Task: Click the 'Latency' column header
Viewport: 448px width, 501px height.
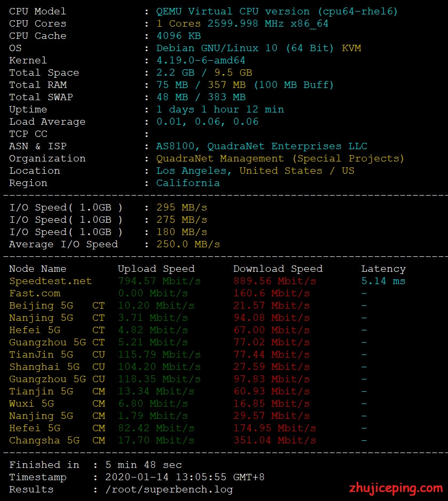Action: click(383, 269)
